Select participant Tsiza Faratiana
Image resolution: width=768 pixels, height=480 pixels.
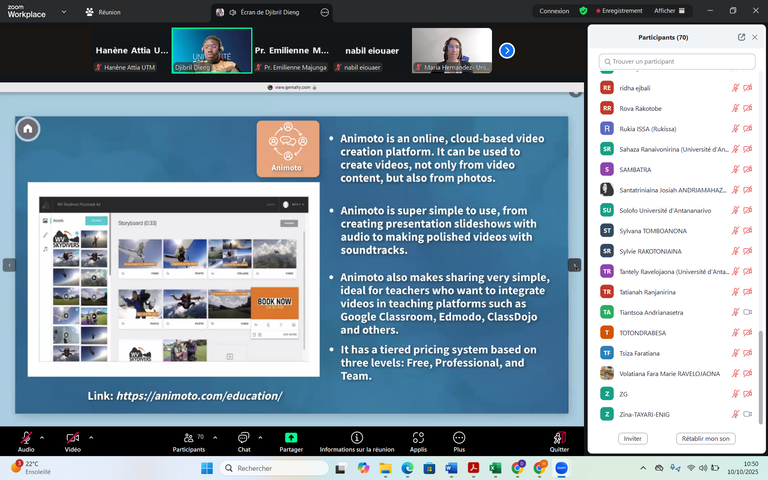tap(676, 353)
